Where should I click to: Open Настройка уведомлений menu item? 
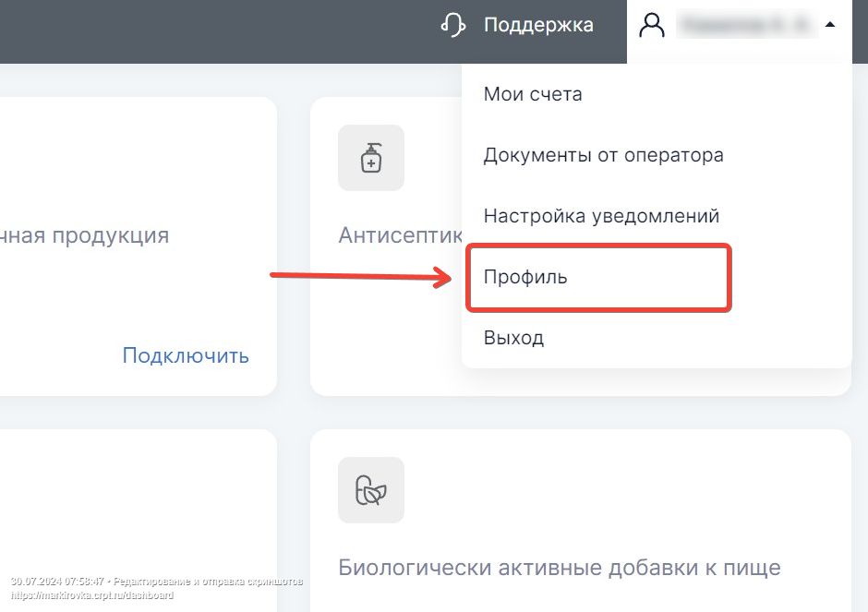tap(601, 216)
